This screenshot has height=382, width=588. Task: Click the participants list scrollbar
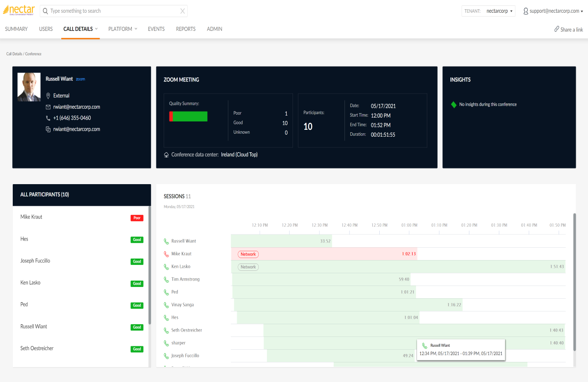pos(149,265)
